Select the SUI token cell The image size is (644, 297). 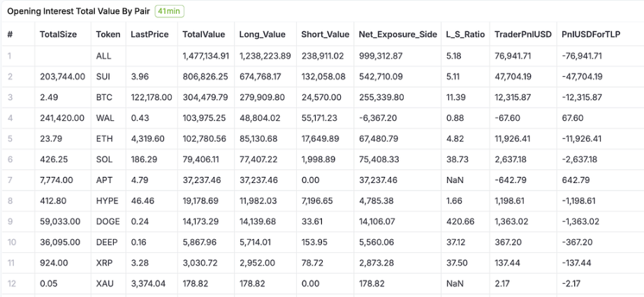(x=103, y=77)
